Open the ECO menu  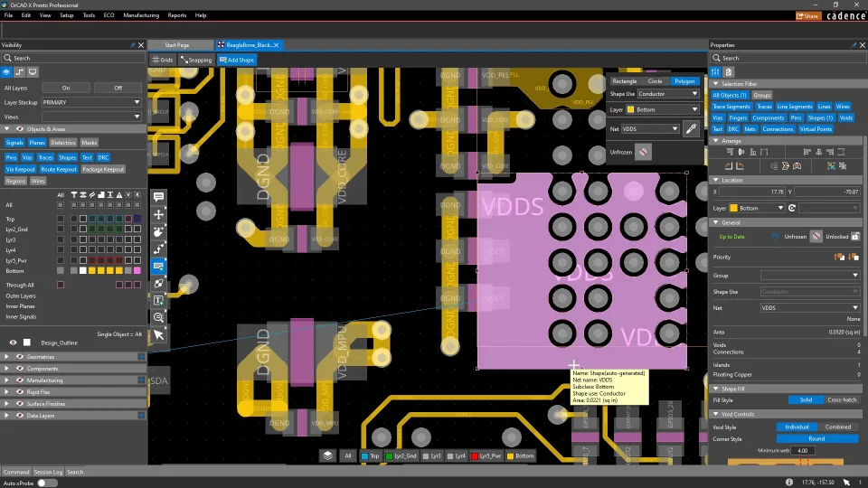108,15
